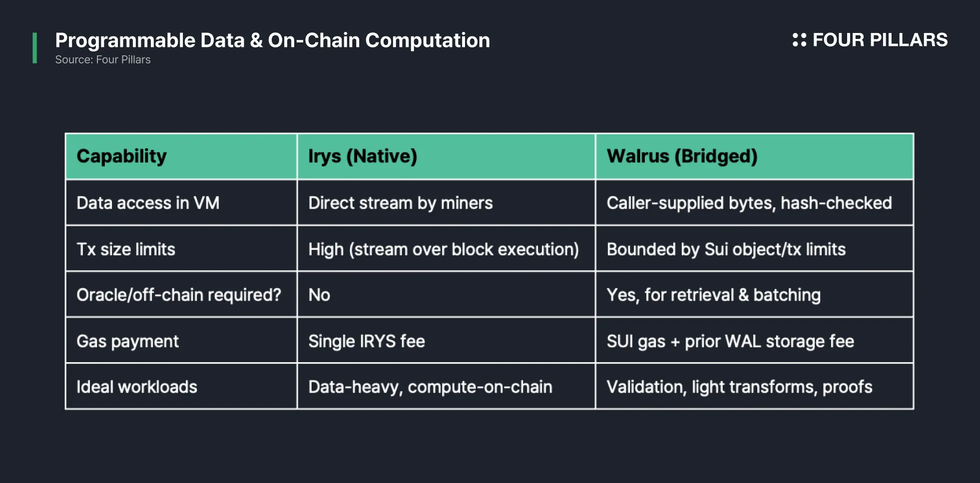Select High (stream over block execution) cell
Screen dimensions: 980x483
tap(446, 249)
